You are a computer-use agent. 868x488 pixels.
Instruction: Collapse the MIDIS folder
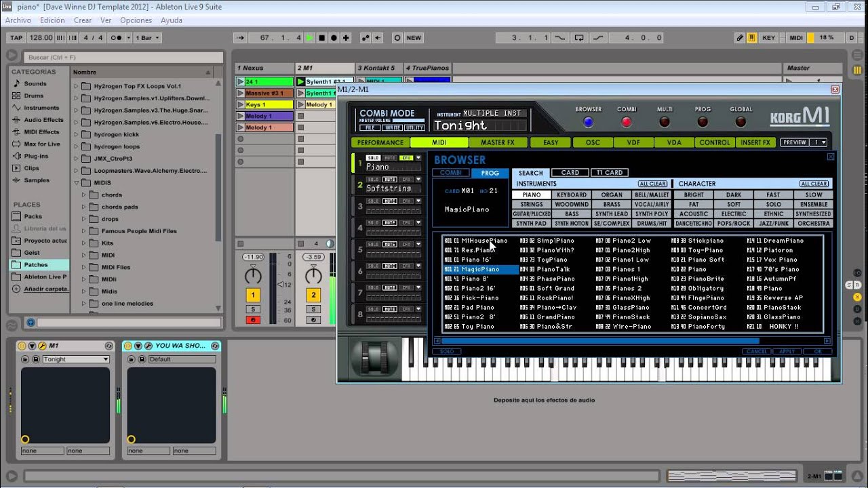[x=77, y=183]
